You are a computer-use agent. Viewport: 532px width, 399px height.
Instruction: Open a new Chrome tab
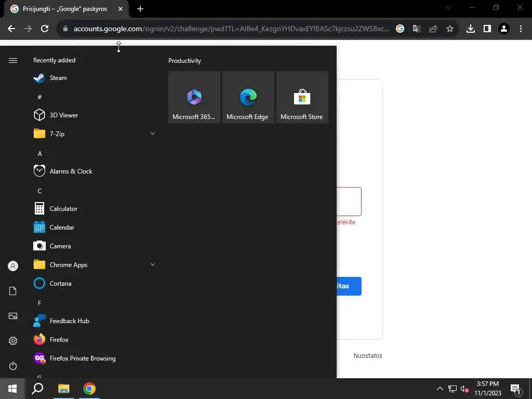pyautogui.click(x=140, y=9)
